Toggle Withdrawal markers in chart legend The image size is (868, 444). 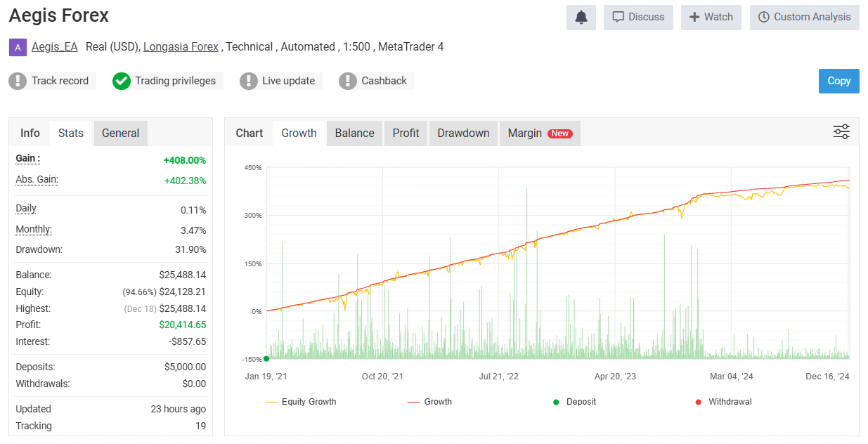[723, 402]
